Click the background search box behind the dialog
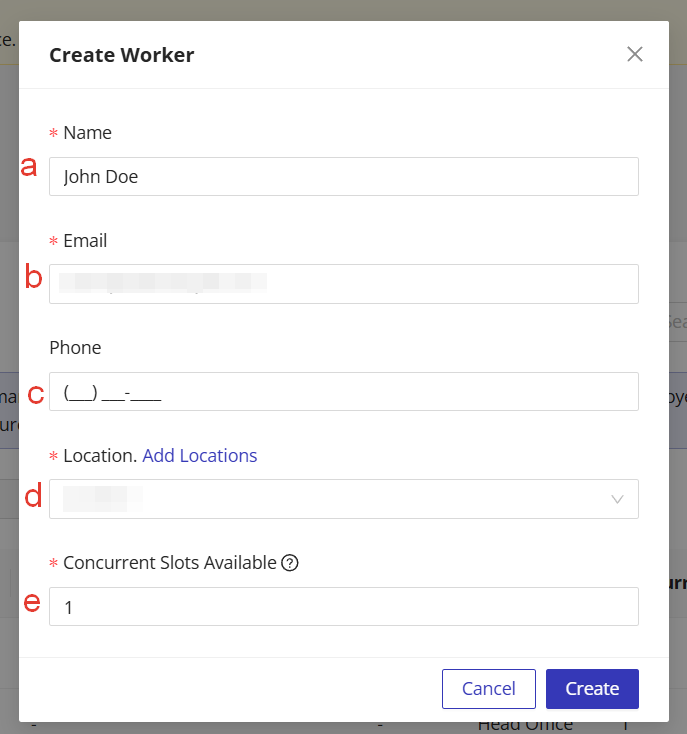This screenshot has width=687, height=734. coord(677,323)
